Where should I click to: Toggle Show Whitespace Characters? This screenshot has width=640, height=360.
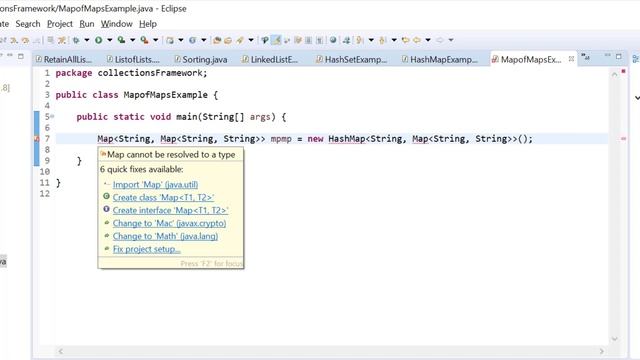320,40
